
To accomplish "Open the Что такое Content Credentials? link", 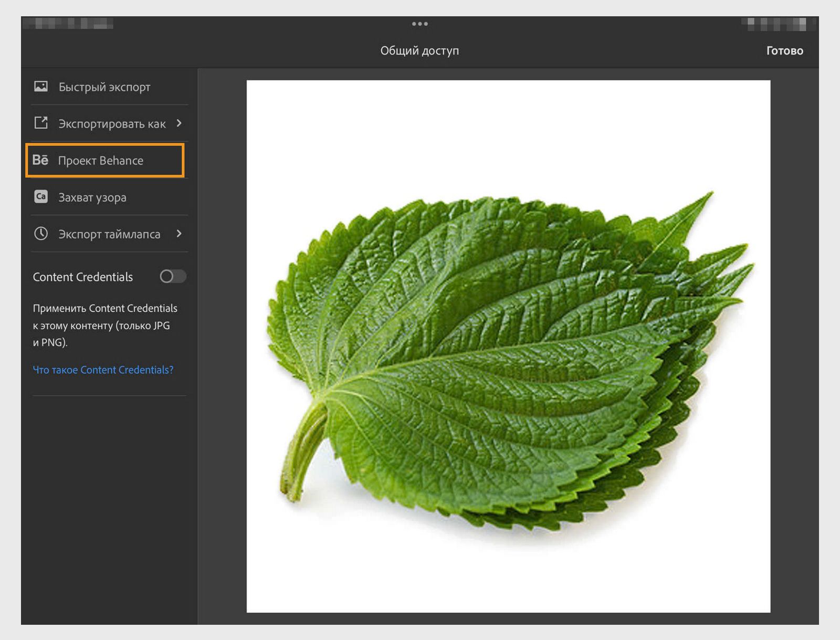I will coord(103,370).
